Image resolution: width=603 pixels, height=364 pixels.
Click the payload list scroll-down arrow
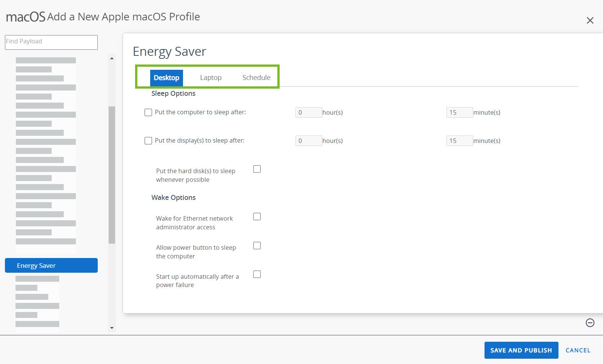[112, 328]
